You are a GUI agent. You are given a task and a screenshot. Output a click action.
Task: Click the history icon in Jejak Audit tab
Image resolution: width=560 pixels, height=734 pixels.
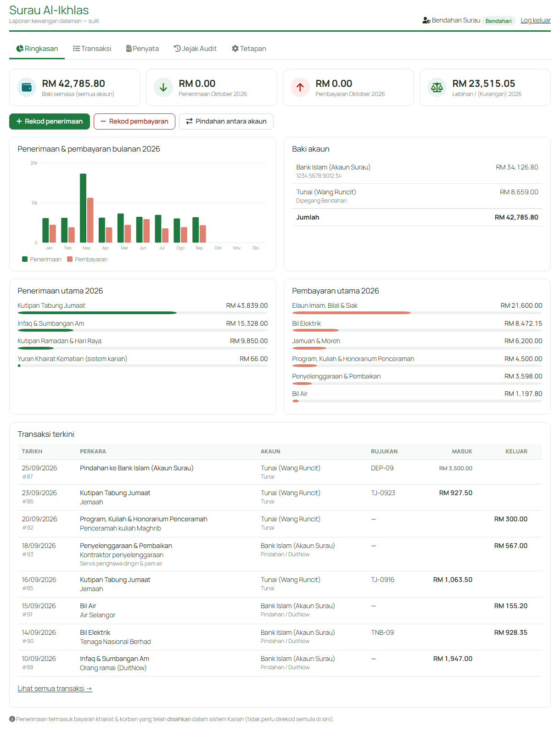[x=177, y=48]
